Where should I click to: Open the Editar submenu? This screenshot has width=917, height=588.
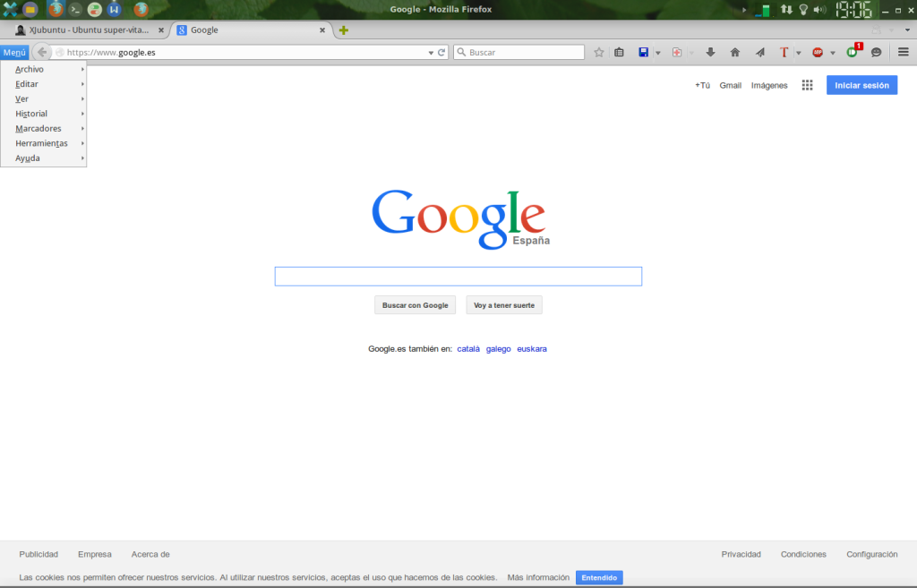coord(44,84)
